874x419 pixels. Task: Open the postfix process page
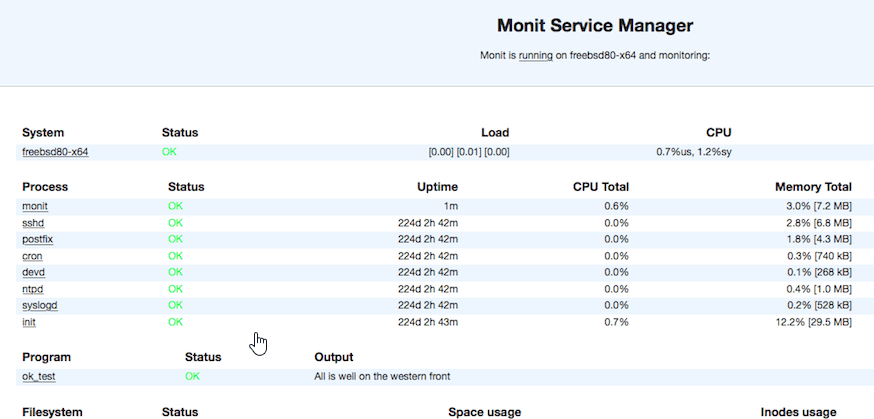point(36,239)
